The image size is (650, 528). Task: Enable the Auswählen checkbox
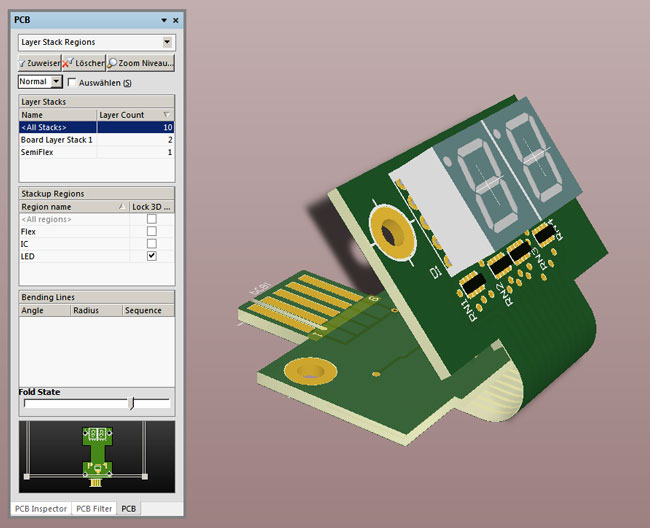coord(72,82)
